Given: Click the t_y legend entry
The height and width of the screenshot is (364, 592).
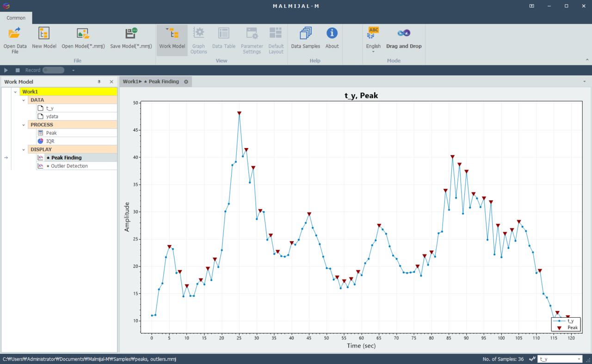Looking at the screenshot, I should click(565, 321).
